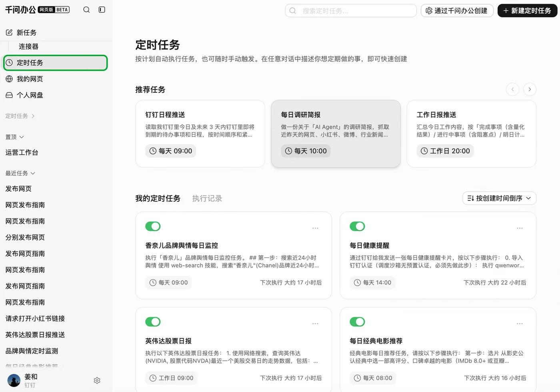Open the 每日调研简报 recommended card
This screenshot has width=560, height=392.
336,133
